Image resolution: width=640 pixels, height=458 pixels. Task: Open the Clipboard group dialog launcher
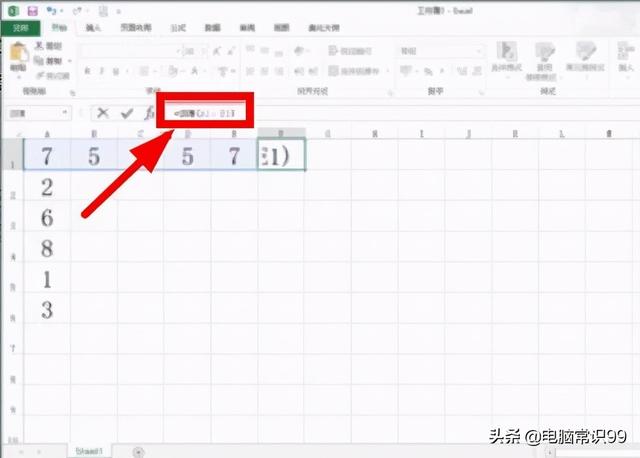point(73,93)
